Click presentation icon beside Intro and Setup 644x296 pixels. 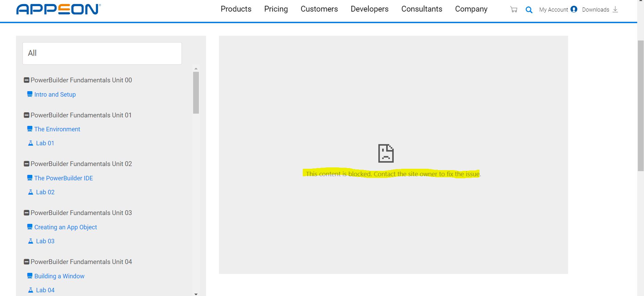[x=30, y=94]
